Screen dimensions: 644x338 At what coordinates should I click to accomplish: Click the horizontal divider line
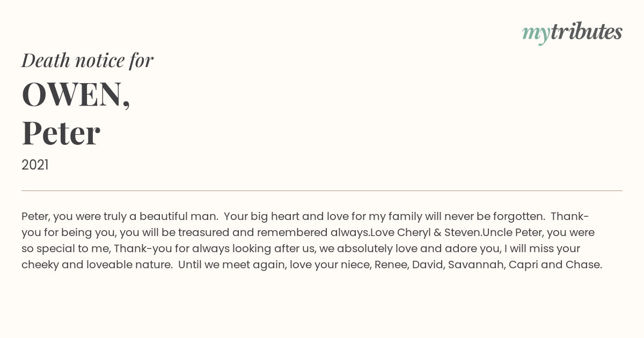(x=322, y=190)
